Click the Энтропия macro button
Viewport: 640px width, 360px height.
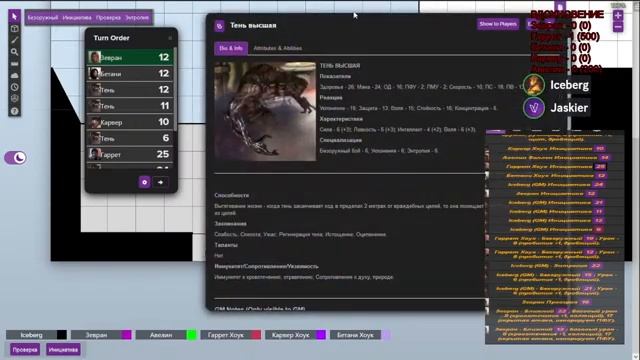point(137,18)
